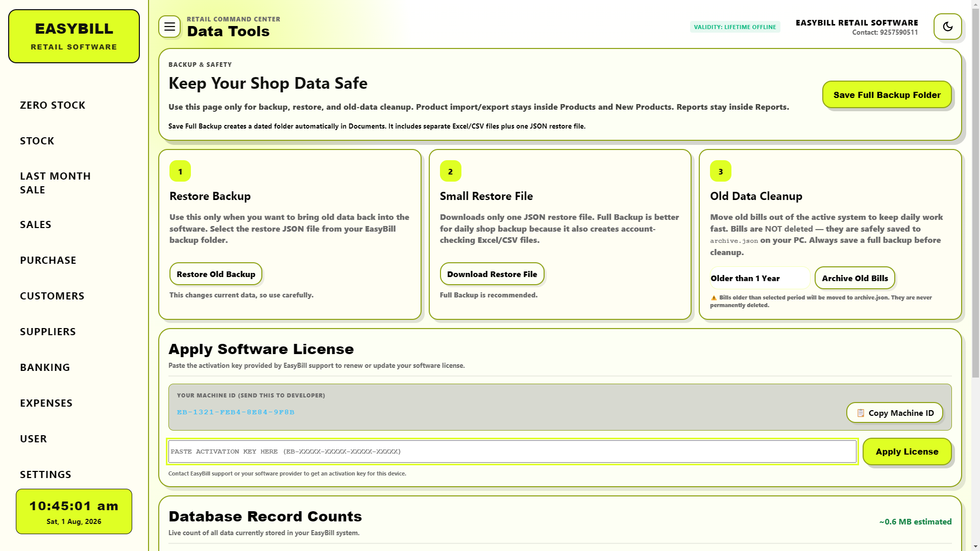980x551 pixels.
Task: Click the Validity: Lifetime Offline badge
Action: point(734,27)
